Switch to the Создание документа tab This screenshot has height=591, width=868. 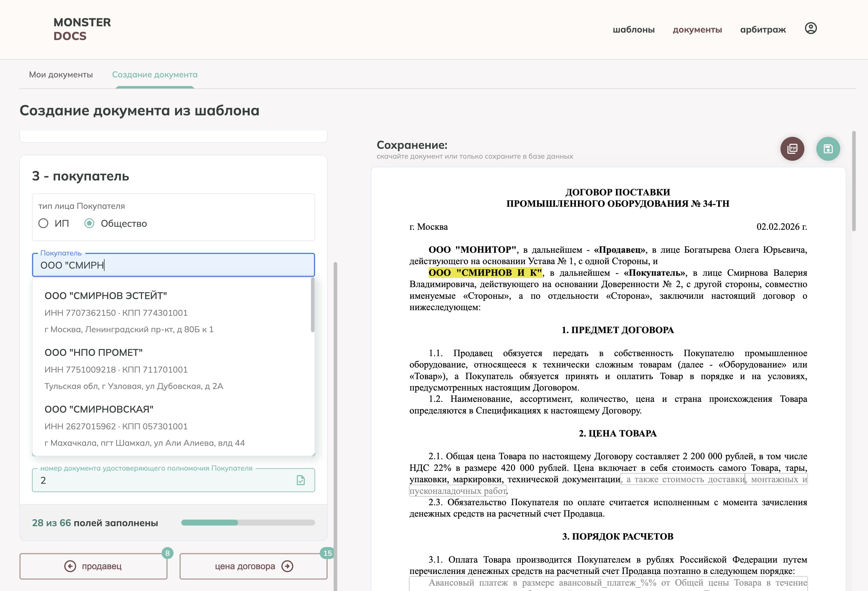coord(155,74)
